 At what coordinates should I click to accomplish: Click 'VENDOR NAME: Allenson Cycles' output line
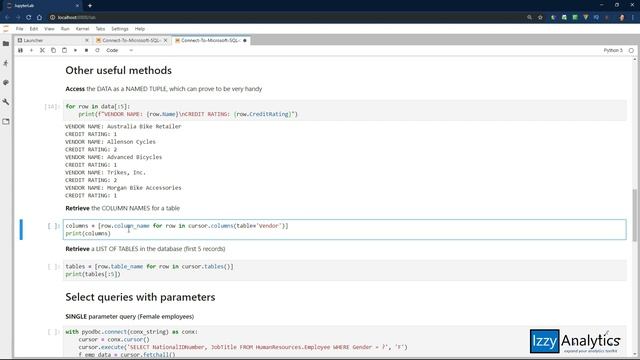tap(110, 142)
